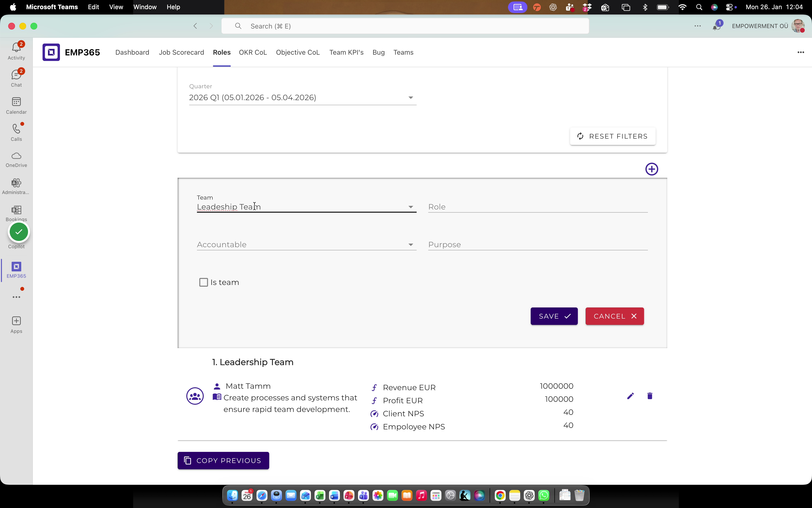Expand the Quarter dropdown

303,97
